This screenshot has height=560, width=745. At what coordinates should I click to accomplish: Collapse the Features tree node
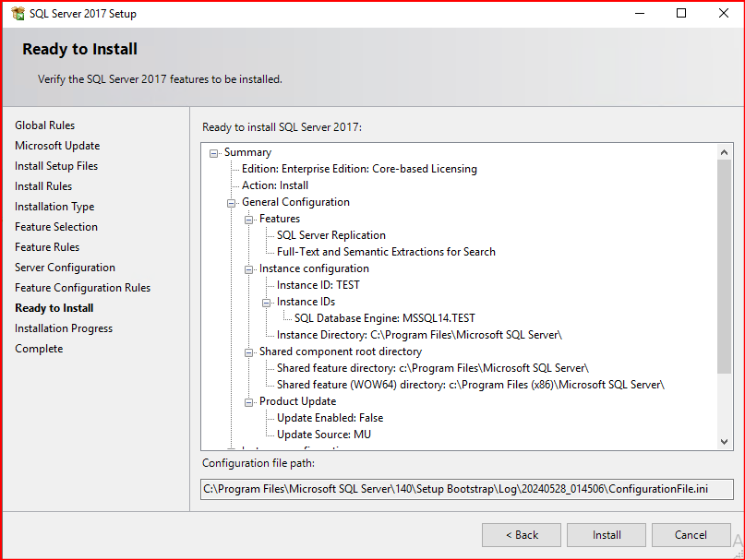(249, 220)
